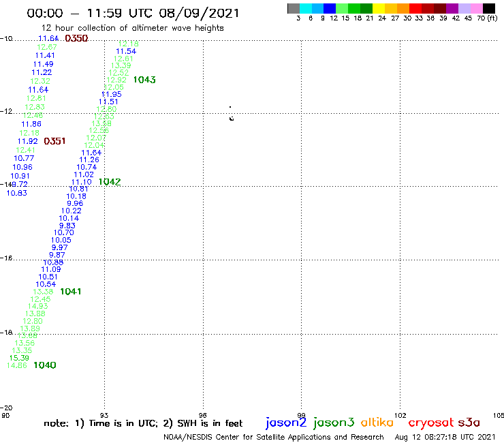Screen dimensions: 504x443
Task: Click the s3a time label 0351
Action: click(54, 141)
